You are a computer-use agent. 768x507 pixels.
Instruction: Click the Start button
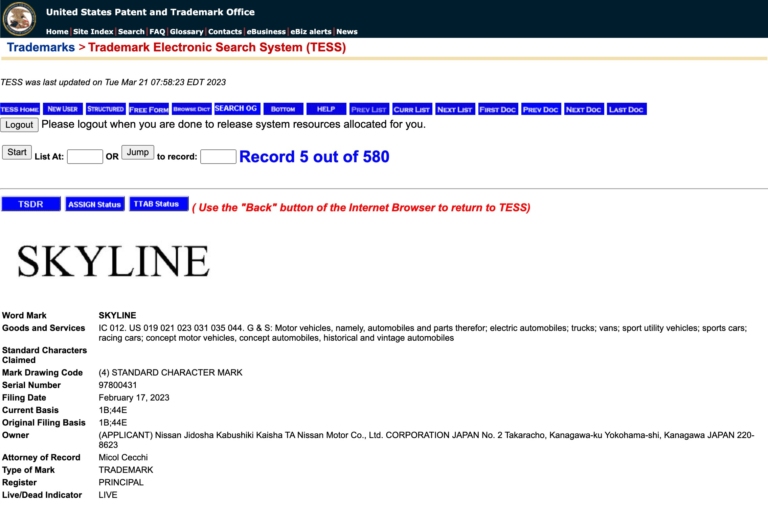(x=17, y=152)
